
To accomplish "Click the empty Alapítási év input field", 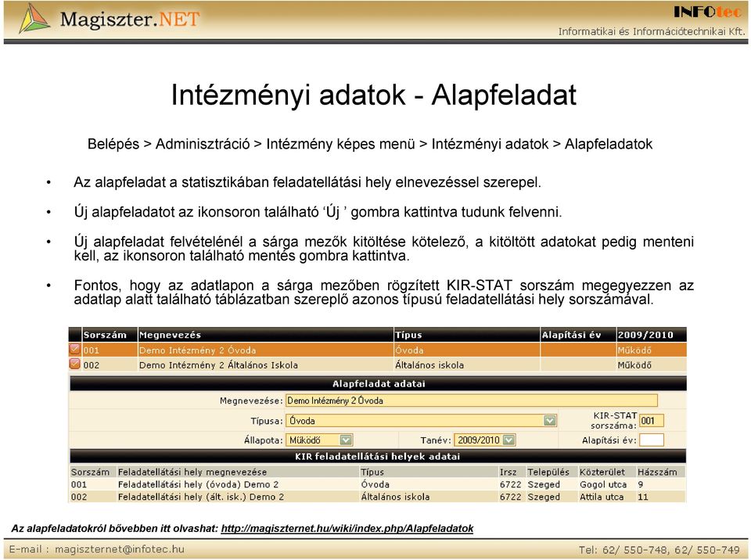I will click(652, 440).
